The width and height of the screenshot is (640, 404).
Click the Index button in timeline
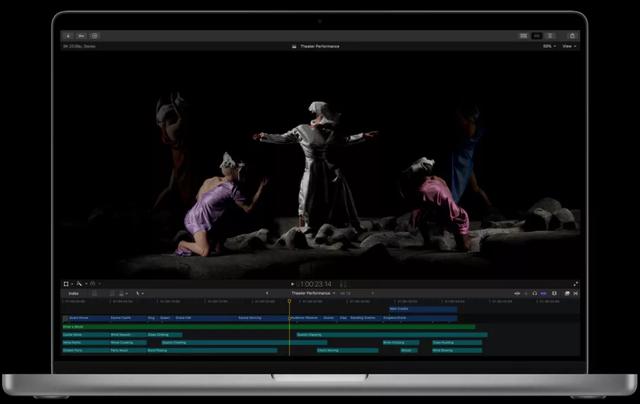click(73, 293)
